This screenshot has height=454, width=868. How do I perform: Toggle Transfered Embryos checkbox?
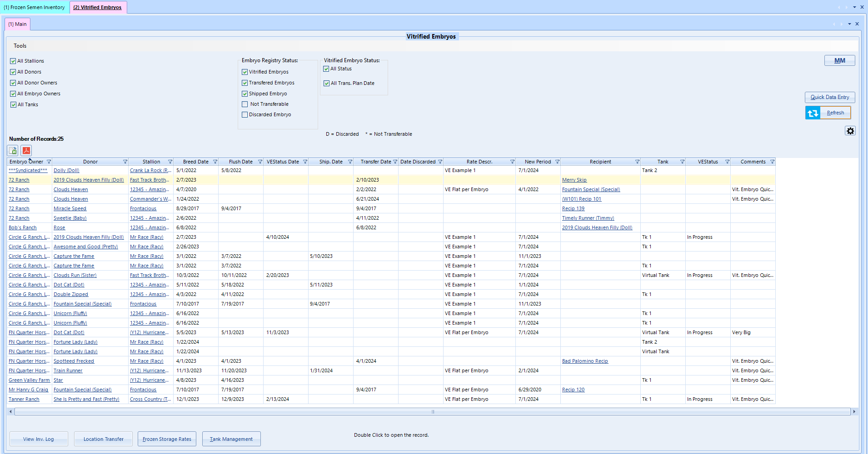245,83
